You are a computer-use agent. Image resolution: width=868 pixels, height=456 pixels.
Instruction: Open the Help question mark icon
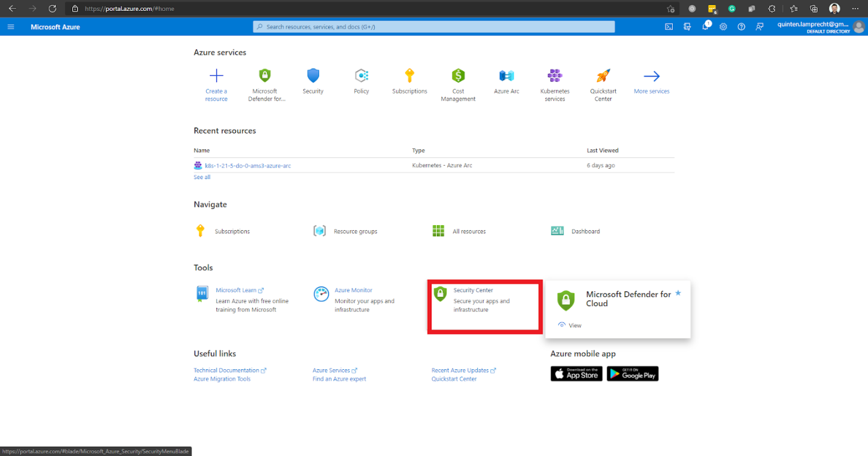click(x=741, y=27)
